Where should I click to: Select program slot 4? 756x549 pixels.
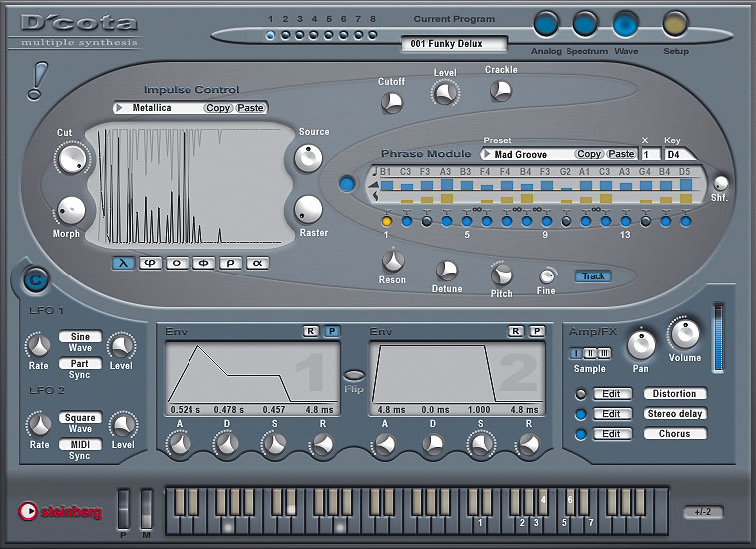(314, 35)
